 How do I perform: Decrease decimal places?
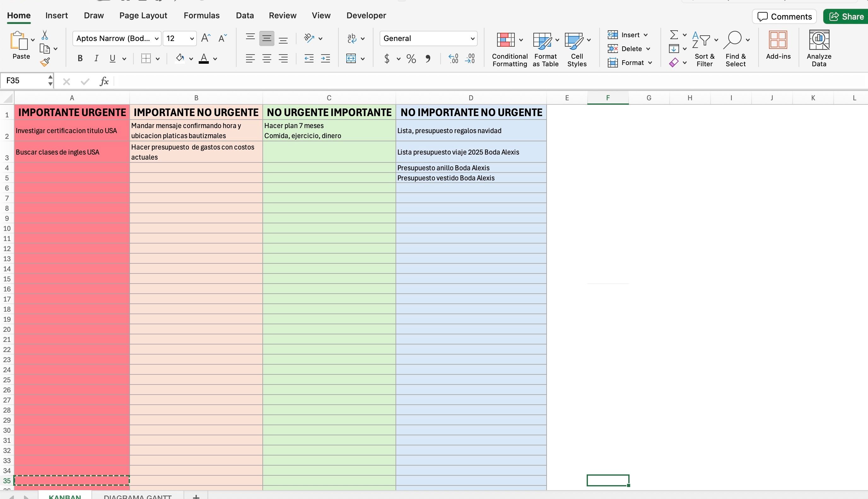[x=470, y=59]
